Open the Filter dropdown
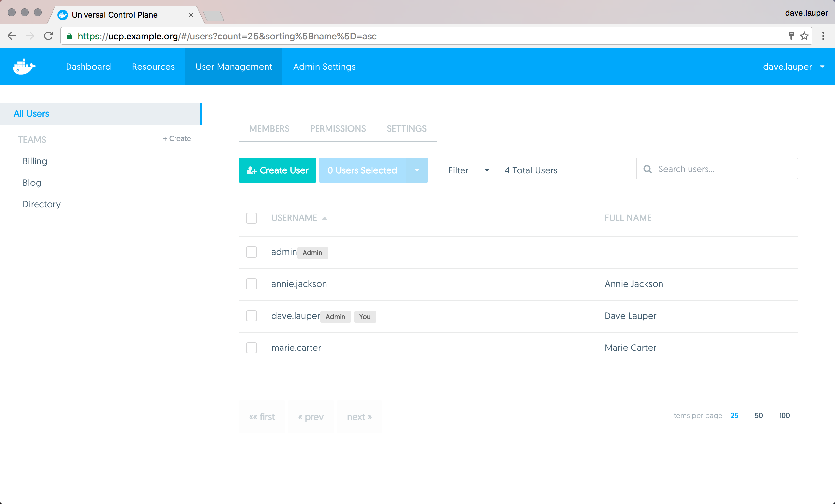Screen dimensions: 835x504 pyautogui.click(x=468, y=170)
